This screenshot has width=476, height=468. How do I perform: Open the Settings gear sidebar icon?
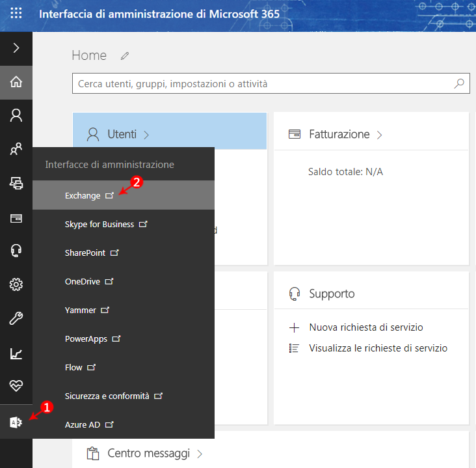coord(16,284)
